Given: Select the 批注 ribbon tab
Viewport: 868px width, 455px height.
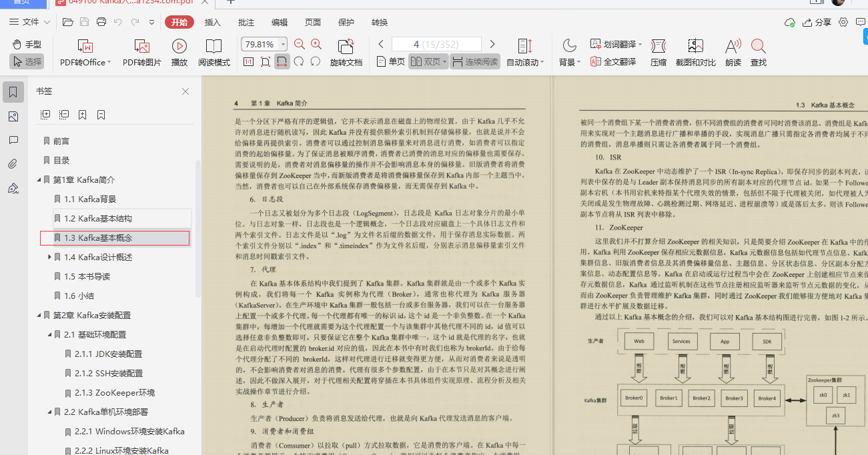Looking at the screenshot, I should pos(246,22).
